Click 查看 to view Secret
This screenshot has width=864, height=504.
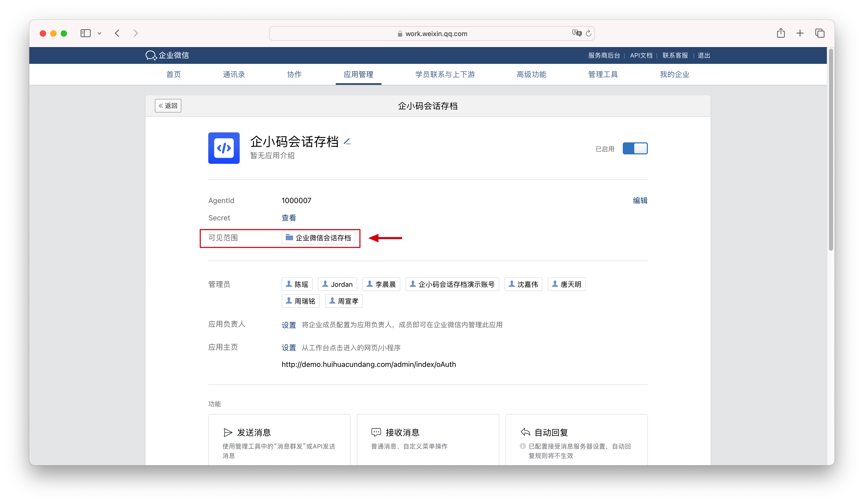[289, 218]
